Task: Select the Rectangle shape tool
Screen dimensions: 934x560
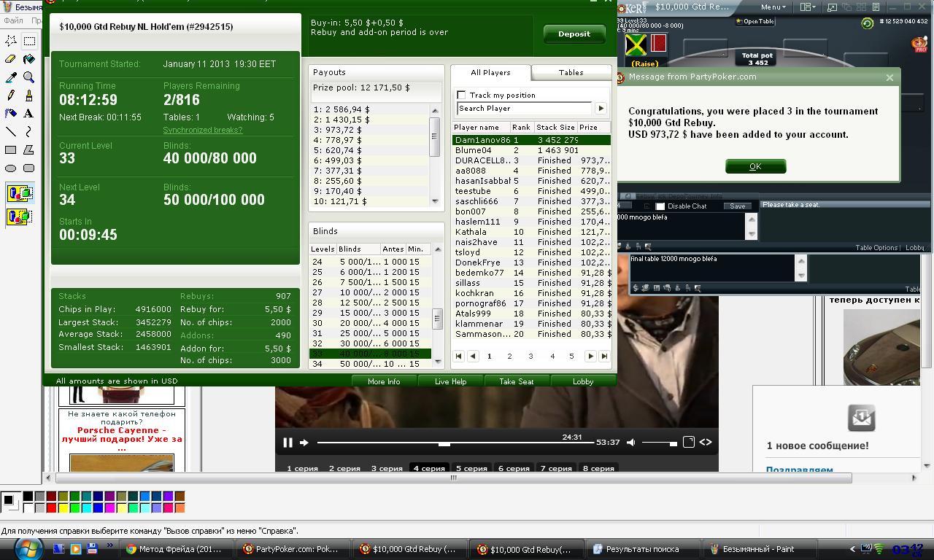Action: point(11,150)
